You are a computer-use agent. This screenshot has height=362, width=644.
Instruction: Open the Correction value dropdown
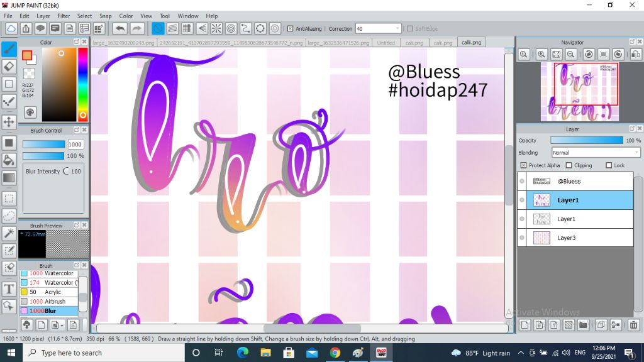coord(397,29)
